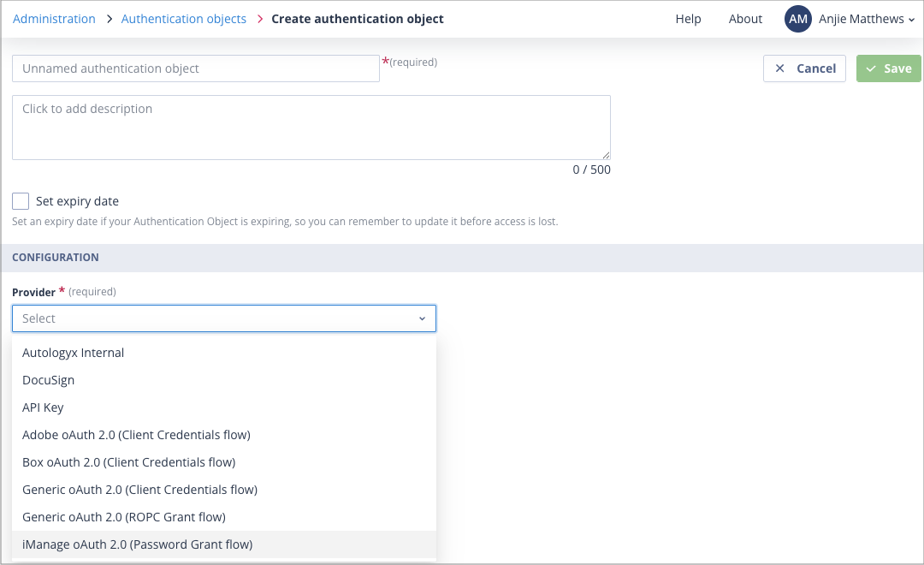924x565 pixels.
Task: Click the description resize handle
Action: coord(606,155)
